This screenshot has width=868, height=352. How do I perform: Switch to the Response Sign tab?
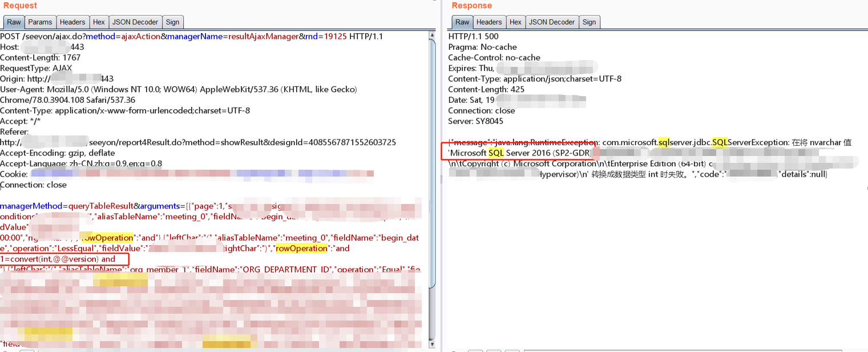click(589, 22)
